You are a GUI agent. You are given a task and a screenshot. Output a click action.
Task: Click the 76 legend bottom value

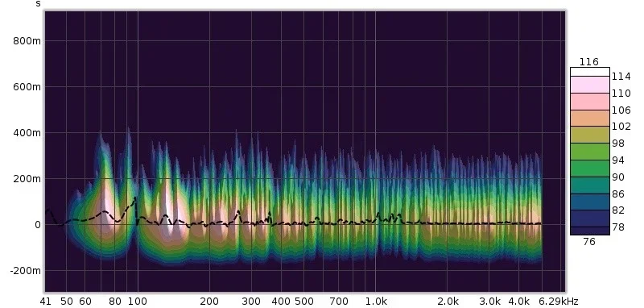click(589, 242)
